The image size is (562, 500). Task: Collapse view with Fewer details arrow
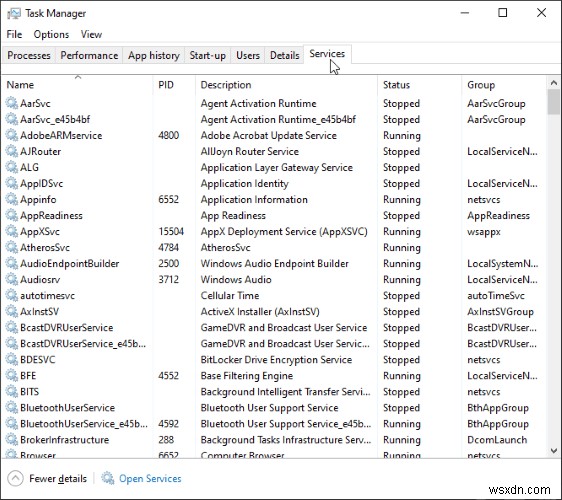pos(15,478)
